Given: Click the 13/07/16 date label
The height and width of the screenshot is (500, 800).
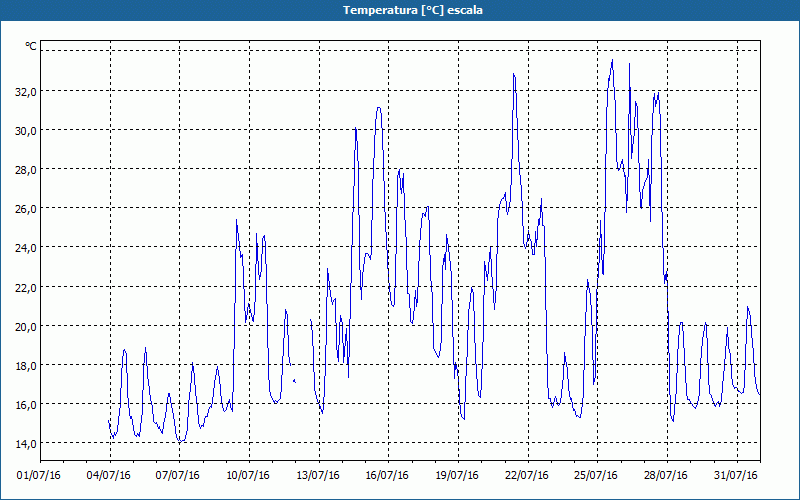Looking at the screenshot, I should coord(318,476).
